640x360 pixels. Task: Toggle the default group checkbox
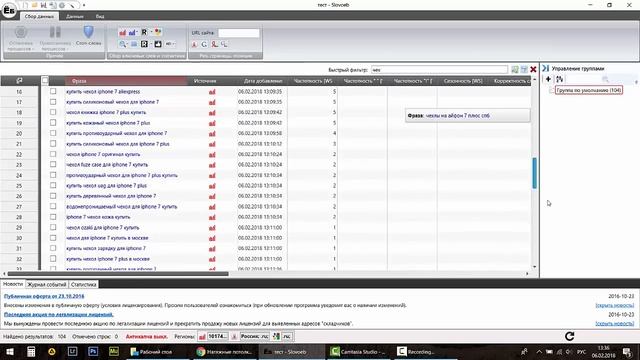coord(551,90)
